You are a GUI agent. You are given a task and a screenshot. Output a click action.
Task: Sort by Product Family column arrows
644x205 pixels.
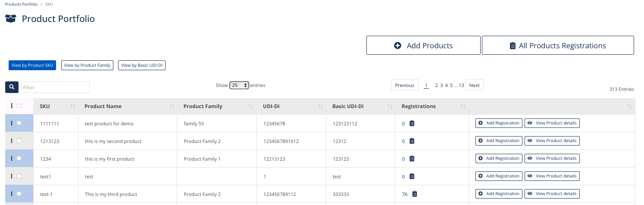point(251,106)
